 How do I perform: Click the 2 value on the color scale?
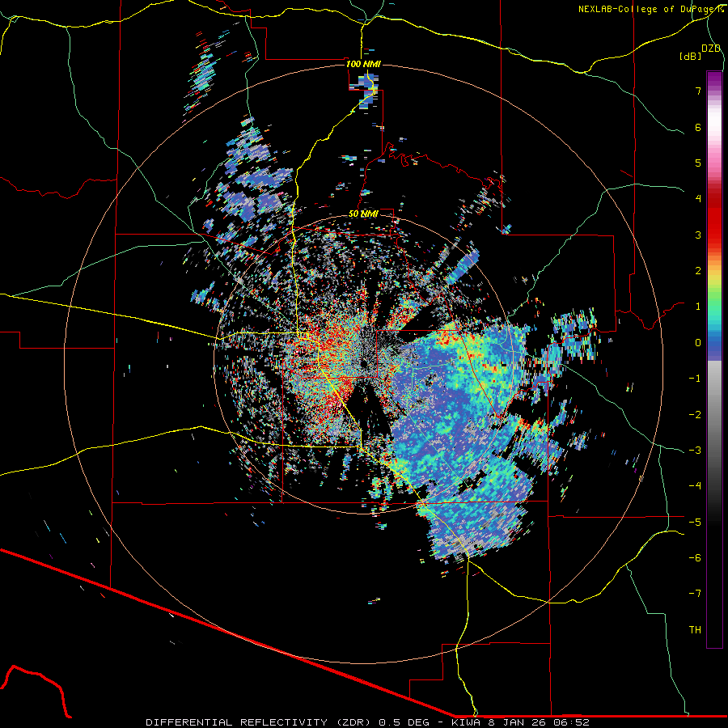(698, 271)
